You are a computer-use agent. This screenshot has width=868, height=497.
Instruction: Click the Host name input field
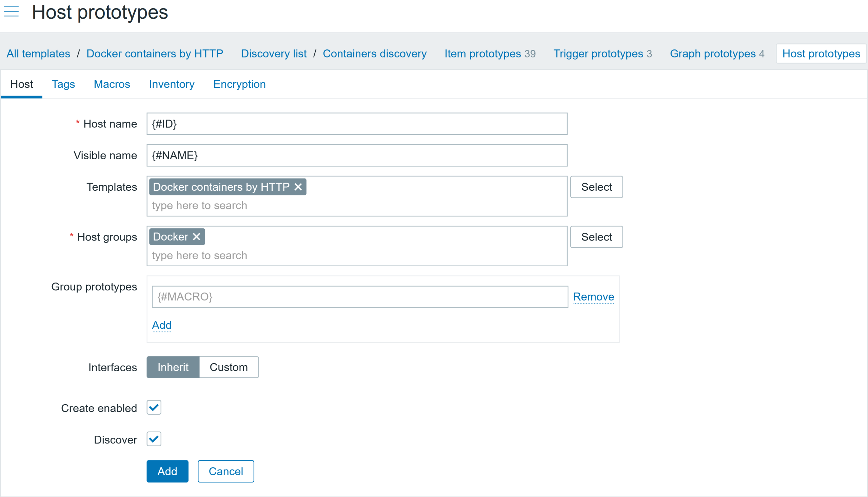[x=357, y=124]
